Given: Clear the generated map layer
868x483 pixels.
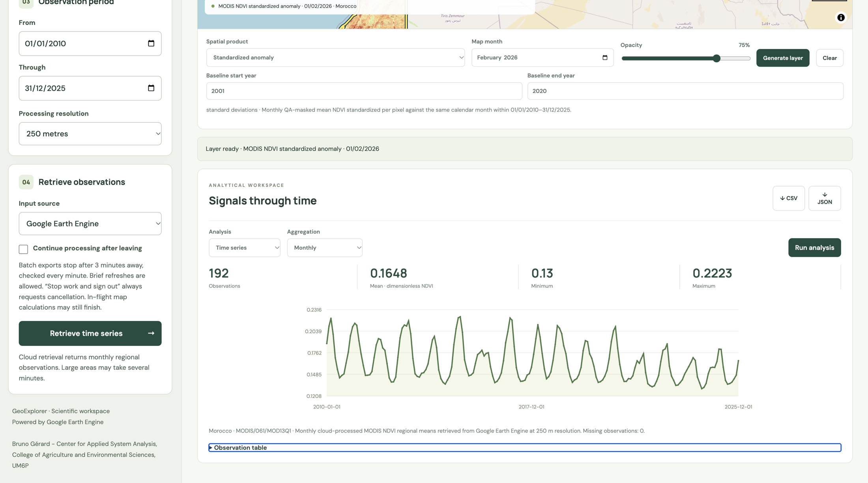Looking at the screenshot, I should coord(829,58).
